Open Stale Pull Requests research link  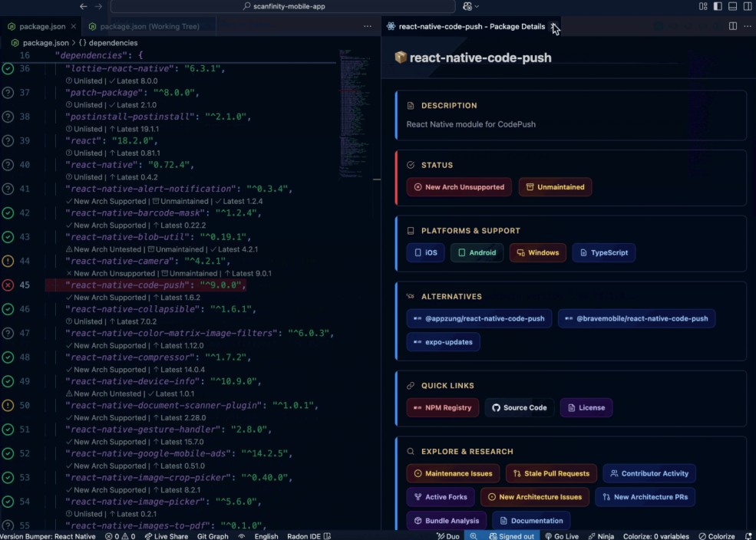tap(551, 473)
